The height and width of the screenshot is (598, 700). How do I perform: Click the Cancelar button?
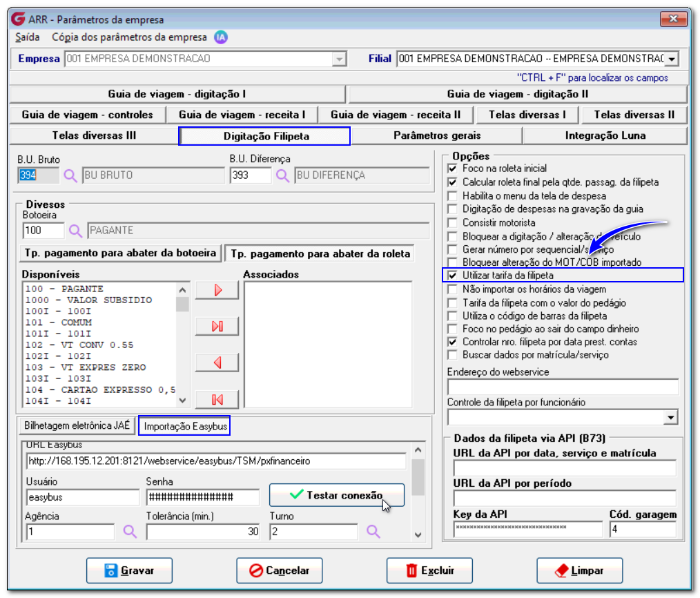[280, 571]
